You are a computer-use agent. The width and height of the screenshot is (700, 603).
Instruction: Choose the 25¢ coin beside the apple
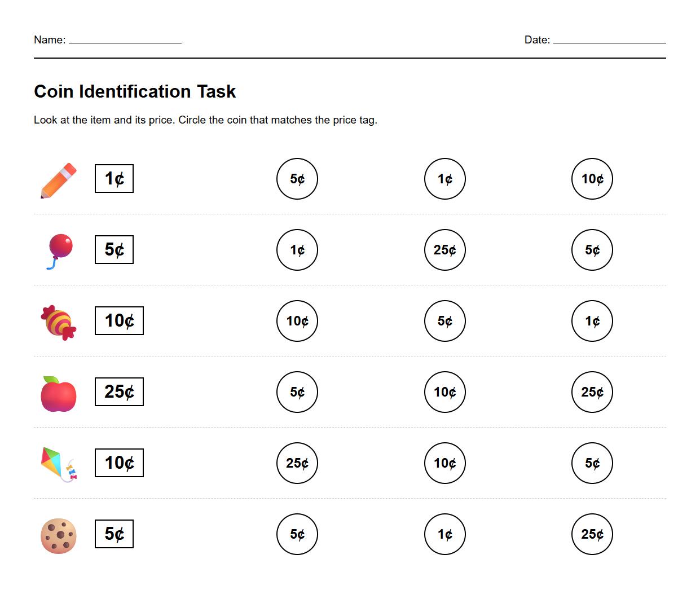point(592,392)
